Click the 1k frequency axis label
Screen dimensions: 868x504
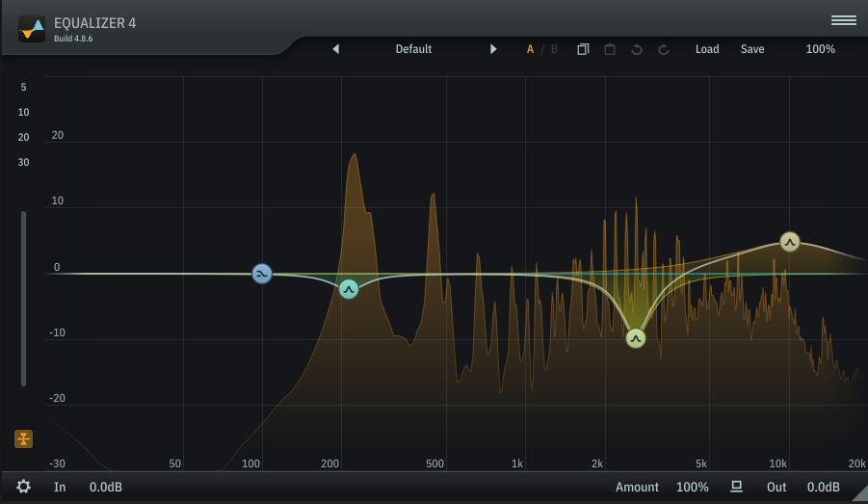click(x=517, y=464)
